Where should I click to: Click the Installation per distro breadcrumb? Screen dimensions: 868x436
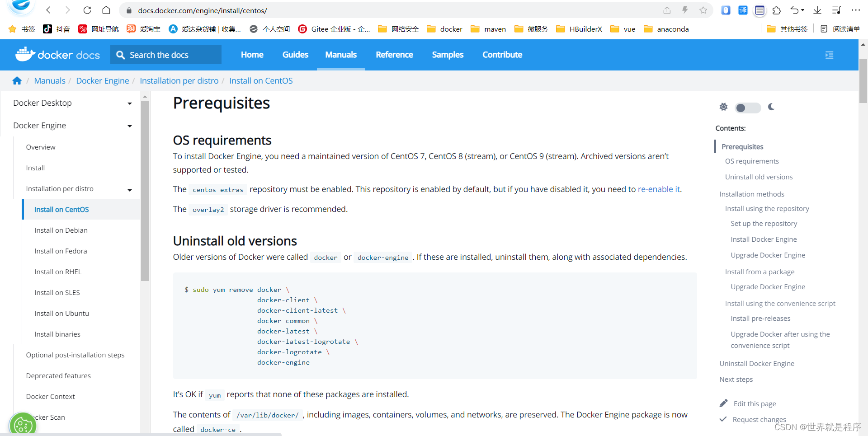coord(179,80)
